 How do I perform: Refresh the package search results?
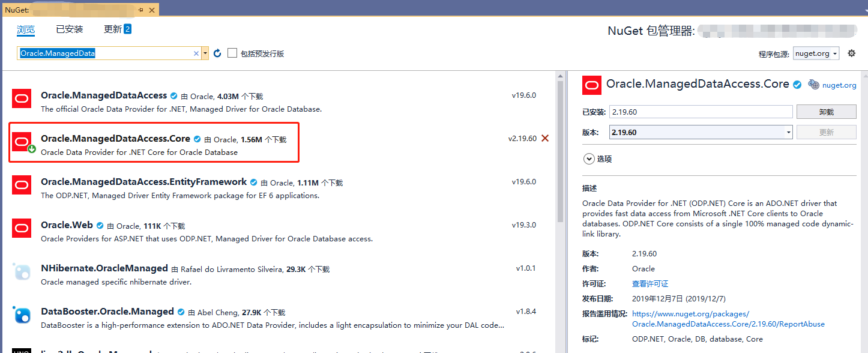point(217,53)
